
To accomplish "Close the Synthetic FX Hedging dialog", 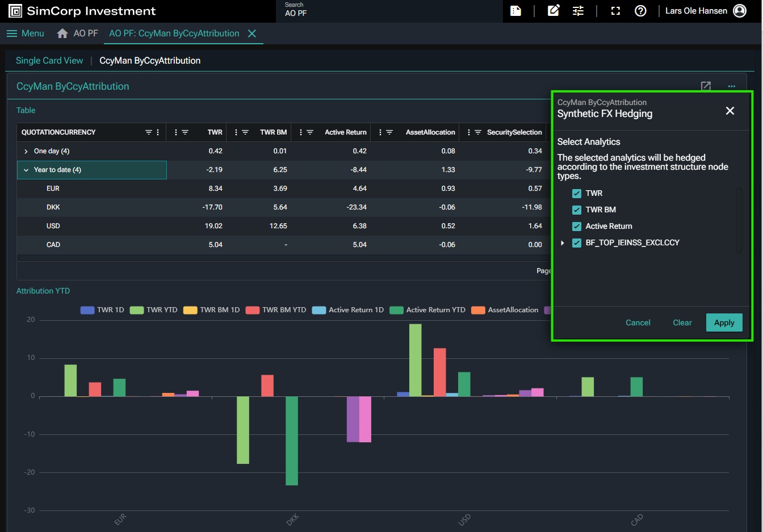I will [730, 111].
